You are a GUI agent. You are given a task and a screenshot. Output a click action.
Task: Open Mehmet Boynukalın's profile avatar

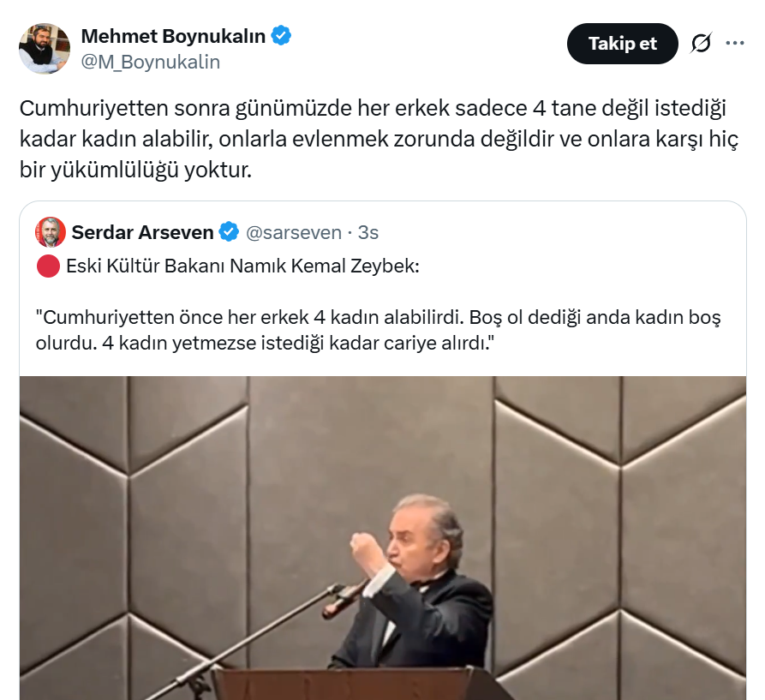[45, 48]
